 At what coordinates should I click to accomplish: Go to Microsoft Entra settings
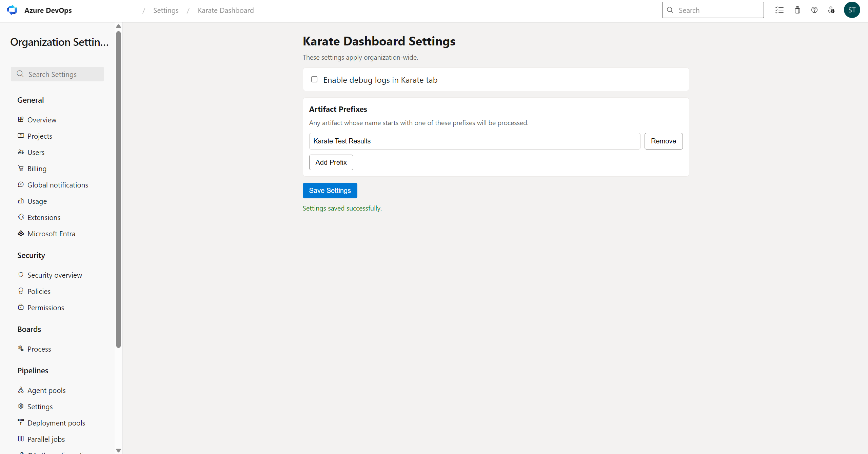point(51,234)
